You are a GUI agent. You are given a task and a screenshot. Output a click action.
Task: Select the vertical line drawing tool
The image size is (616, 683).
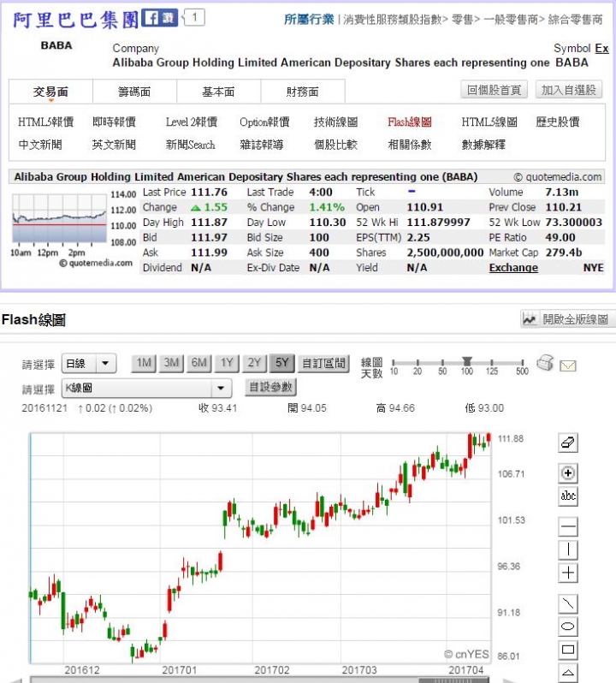click(568, 549)
